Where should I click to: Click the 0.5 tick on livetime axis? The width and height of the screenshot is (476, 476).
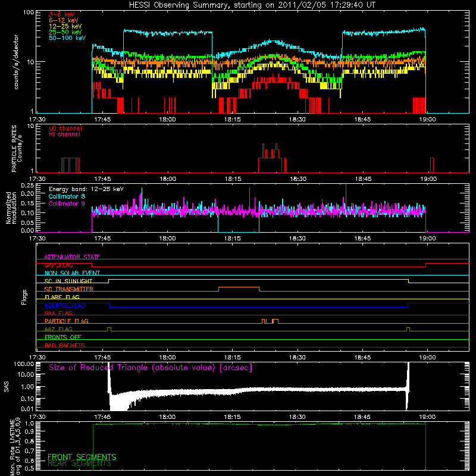pyautogui.click(x=30, y=468)
